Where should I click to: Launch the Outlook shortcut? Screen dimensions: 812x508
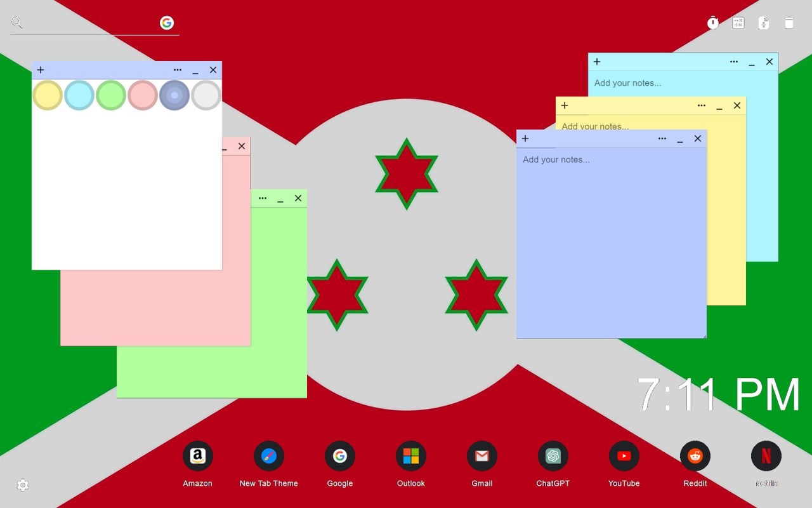tap(411, 456)
